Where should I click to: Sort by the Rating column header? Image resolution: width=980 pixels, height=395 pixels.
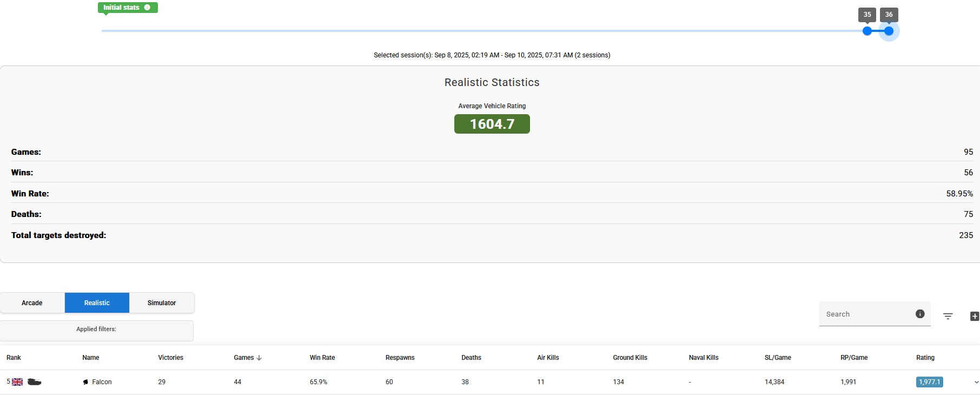point(925,358)
